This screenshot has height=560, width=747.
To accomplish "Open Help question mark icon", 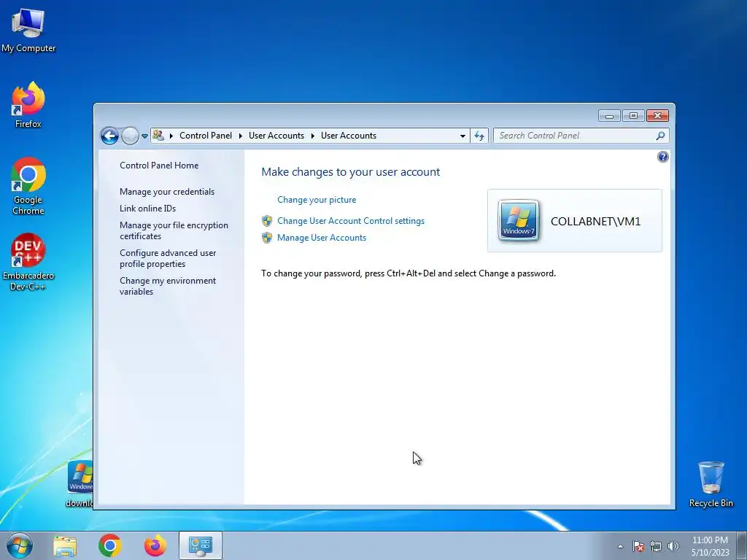I will [x=662, y=157].
